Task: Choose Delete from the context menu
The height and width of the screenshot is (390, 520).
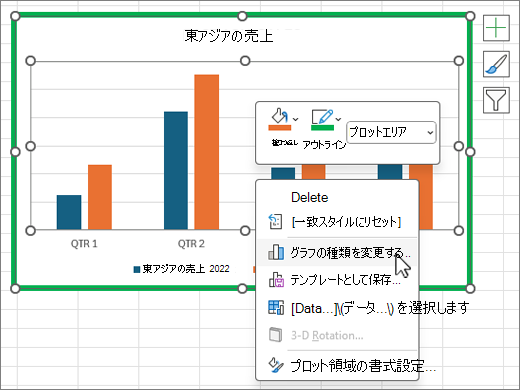Action: [337, 197]
